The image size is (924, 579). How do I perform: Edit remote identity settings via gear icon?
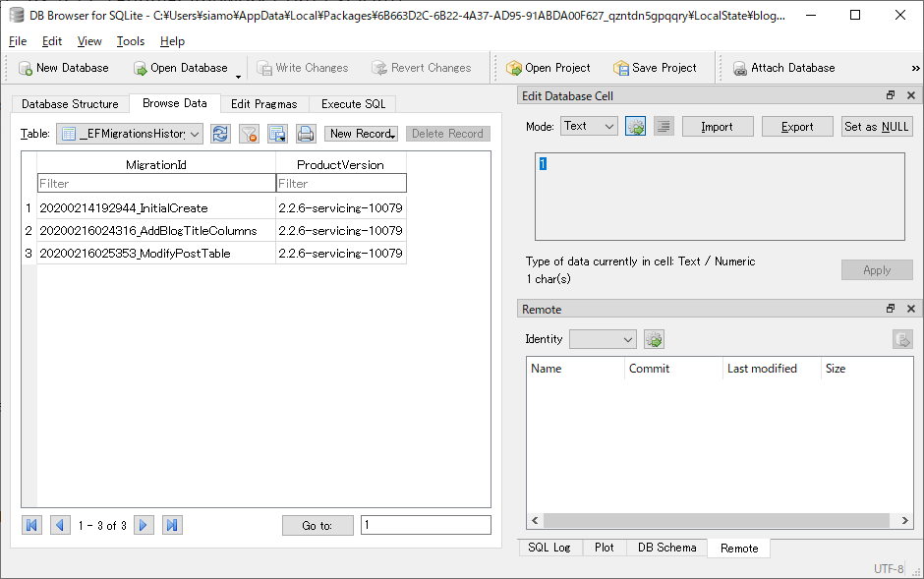tap(654, 339)
